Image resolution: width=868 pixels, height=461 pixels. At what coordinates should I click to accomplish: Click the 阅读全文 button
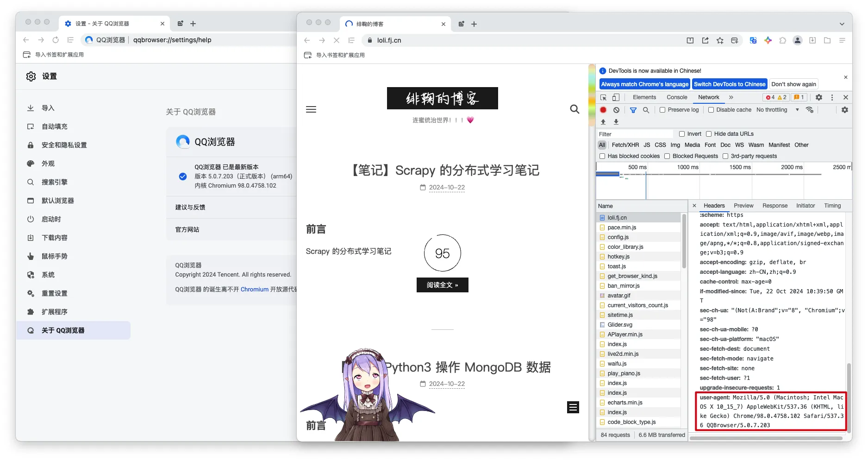(442, 285)
